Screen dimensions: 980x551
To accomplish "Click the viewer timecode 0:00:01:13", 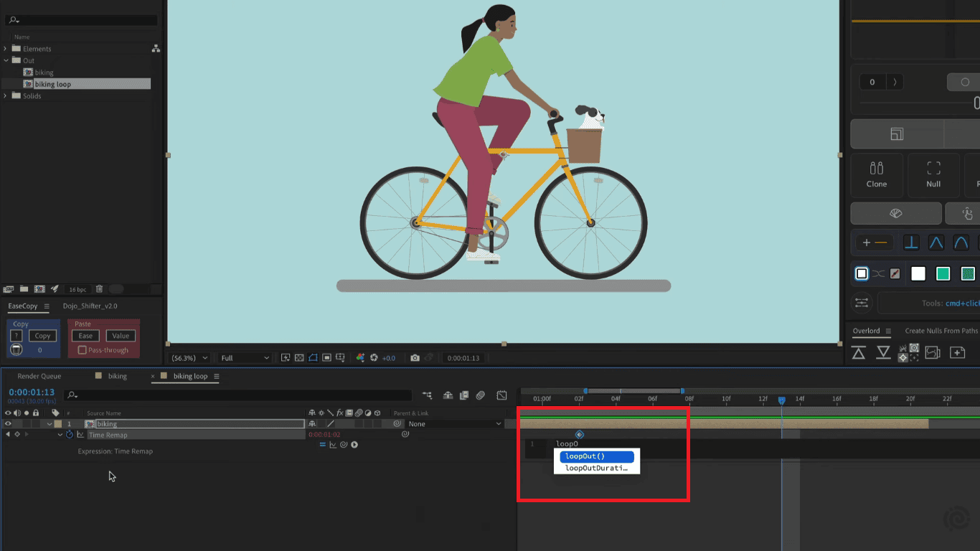I will pos(463,357).
